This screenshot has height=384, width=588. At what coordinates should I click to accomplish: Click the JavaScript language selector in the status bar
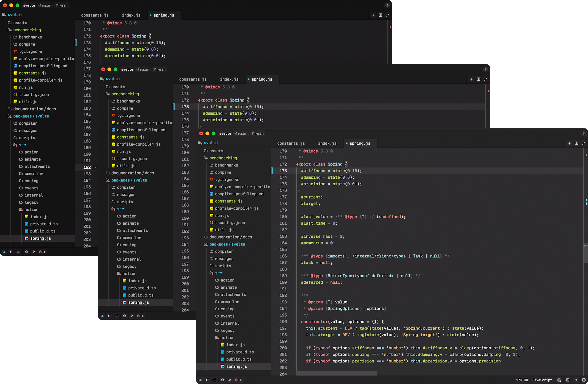click(542, 380)
